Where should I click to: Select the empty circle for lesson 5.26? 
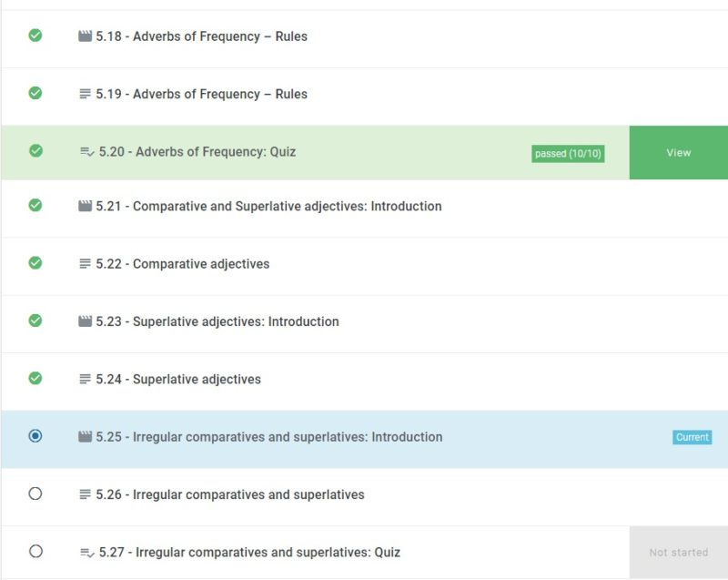[x=35, y=494]
